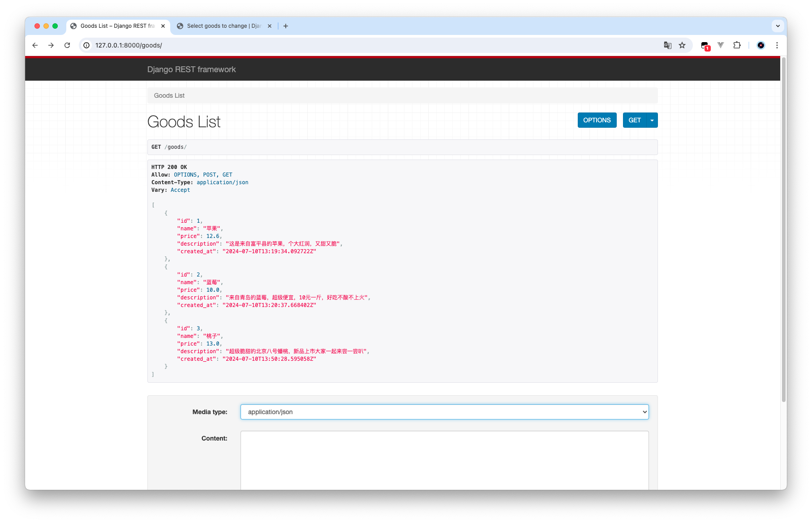Click the created_at value ending 668402Z
The height and width of the screenshot is (523, 812).
click(269, 305)
